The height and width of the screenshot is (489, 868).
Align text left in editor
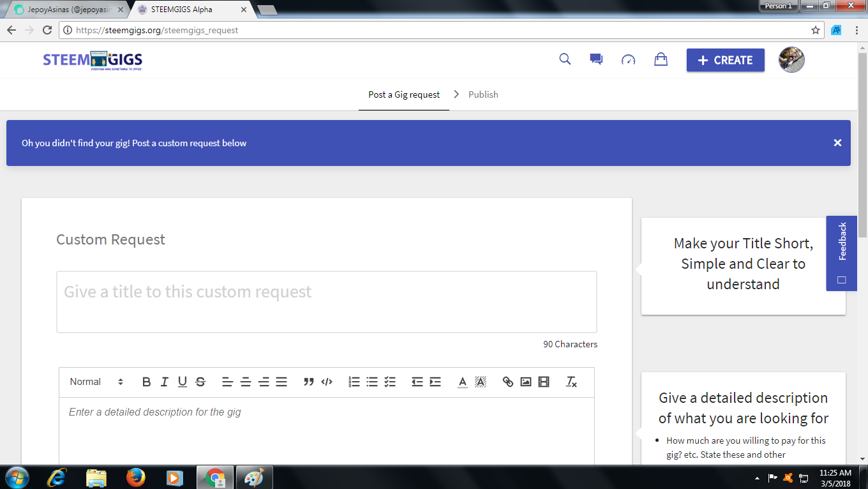coord(227,382)
